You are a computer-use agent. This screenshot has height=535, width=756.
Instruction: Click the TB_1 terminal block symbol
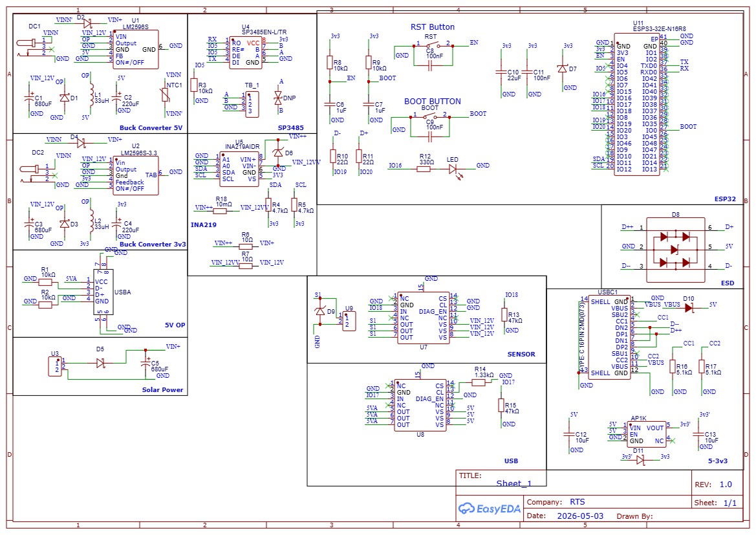click(x=252, y=104)
